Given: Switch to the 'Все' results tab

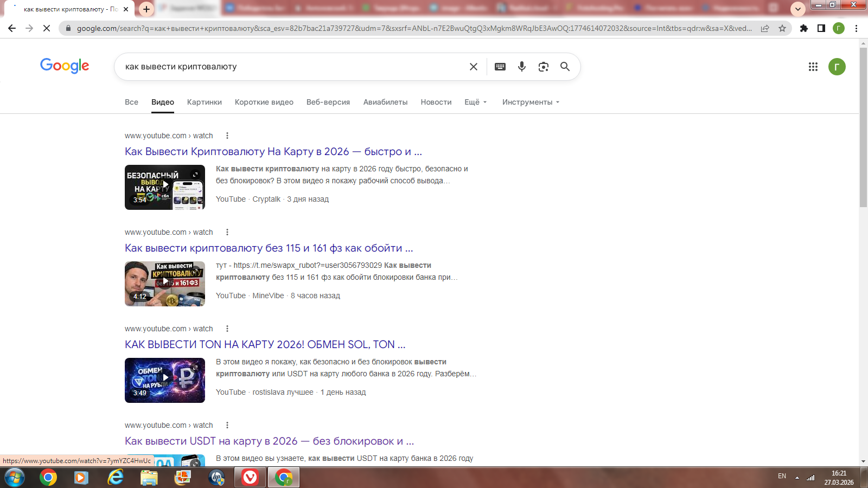Looking at the screenshot, I should [131, 102].
